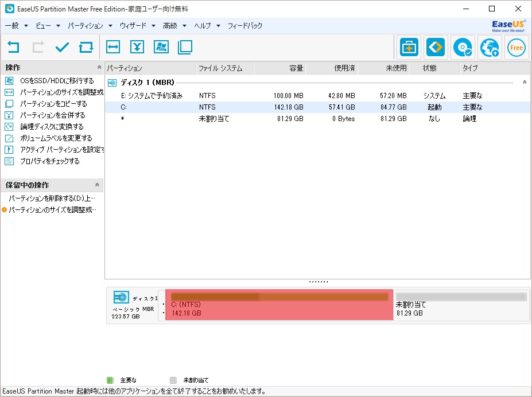Screen dimensions: 532x397
Task: Click the Copy partition toolbar icon
Action: 185,47
